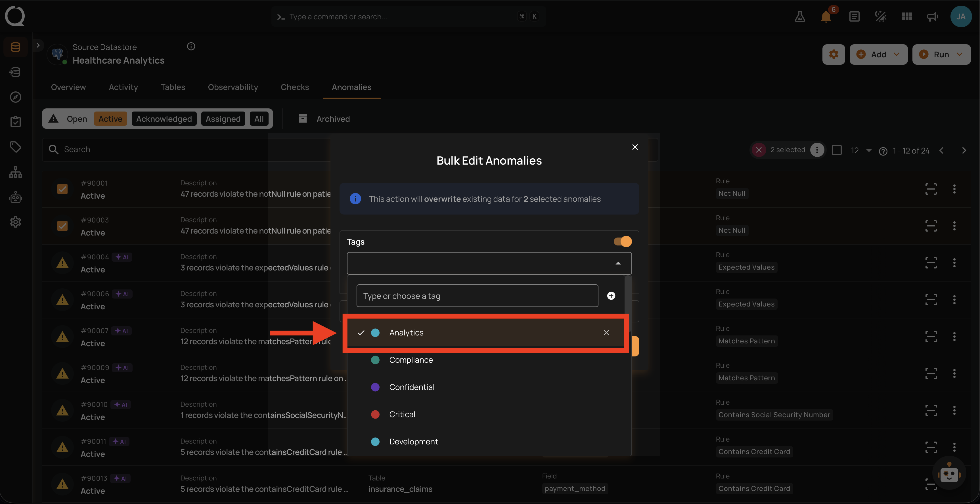Open source records icon for Expected Values #90004 row
This screenshot has width=980, height=504.
tap(931, 262)
